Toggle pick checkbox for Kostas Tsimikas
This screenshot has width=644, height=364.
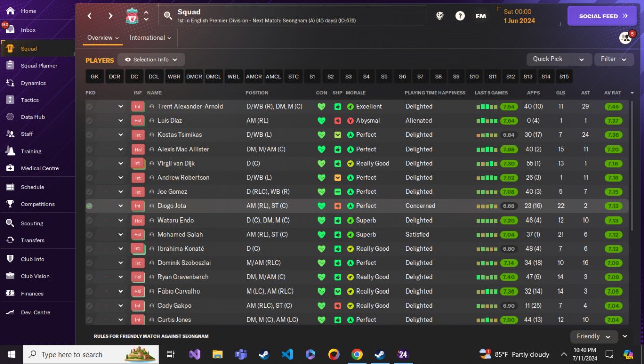coord(89,135)
